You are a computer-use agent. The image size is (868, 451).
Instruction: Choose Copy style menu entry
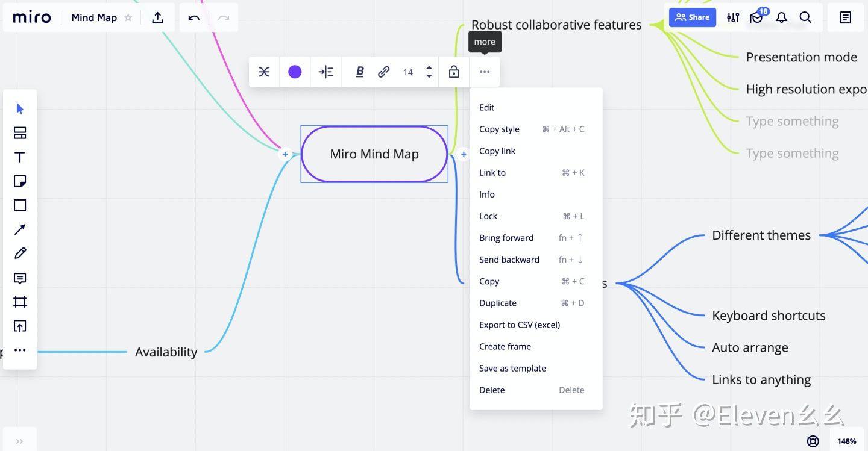pyautogui.click(x=536, y=129)
